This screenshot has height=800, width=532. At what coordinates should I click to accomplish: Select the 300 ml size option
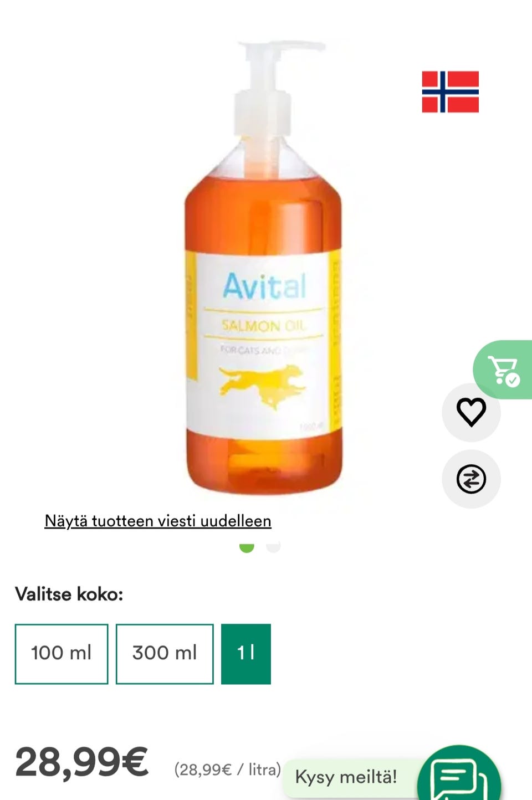pyautogui.click(x=165, y=654)
